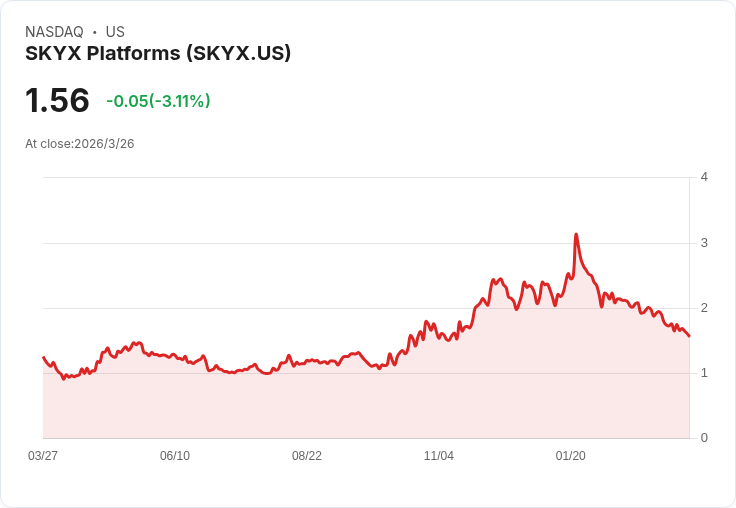Click the highest price peak on the chart

pos(576,234)
